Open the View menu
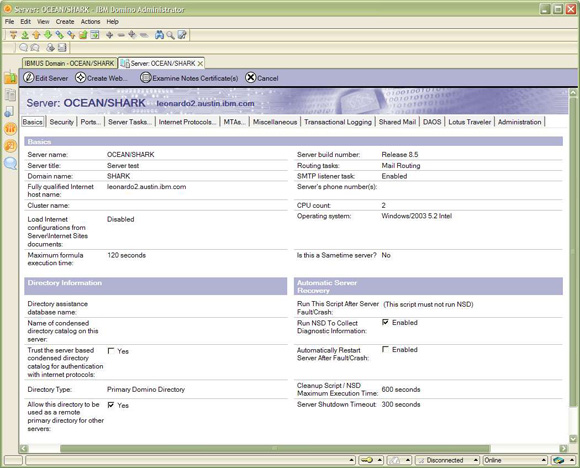Screen dimensions: 580x468 point(43,21)
